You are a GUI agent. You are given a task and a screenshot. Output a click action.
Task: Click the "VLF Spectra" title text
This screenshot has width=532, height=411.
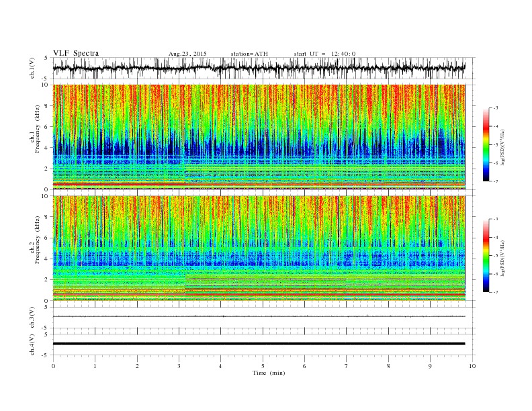tap(76, 53)
